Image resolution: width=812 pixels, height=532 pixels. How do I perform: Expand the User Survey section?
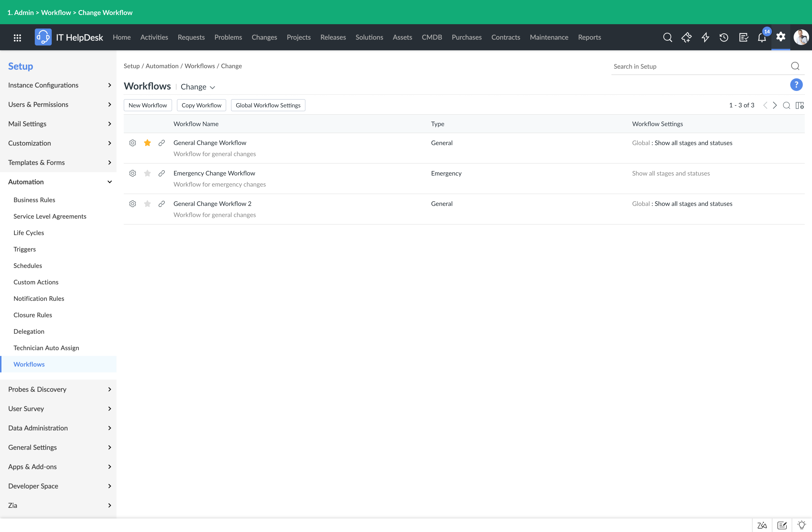(58, 409)
